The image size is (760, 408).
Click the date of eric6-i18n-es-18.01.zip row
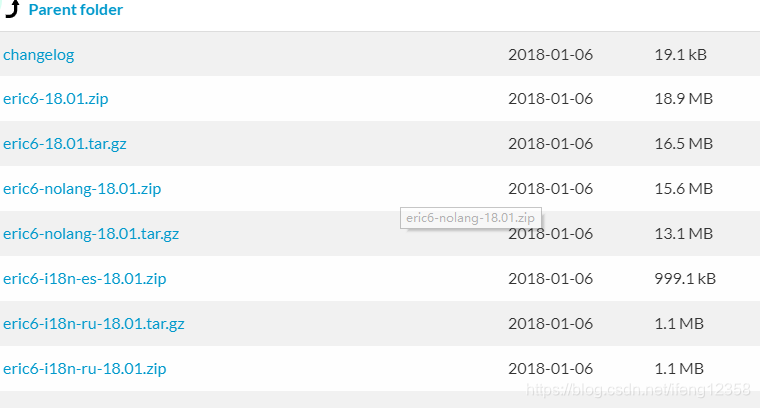[x=551, y=279]
